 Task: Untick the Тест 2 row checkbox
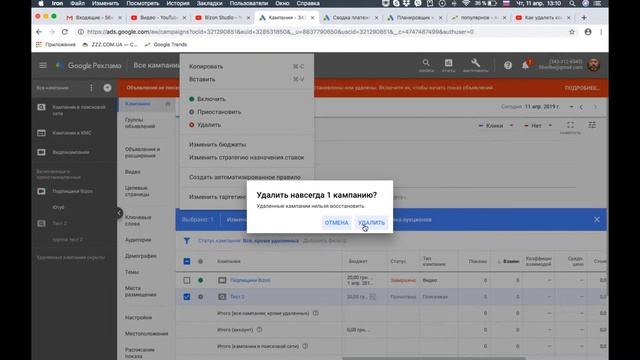tap(187, 297)
